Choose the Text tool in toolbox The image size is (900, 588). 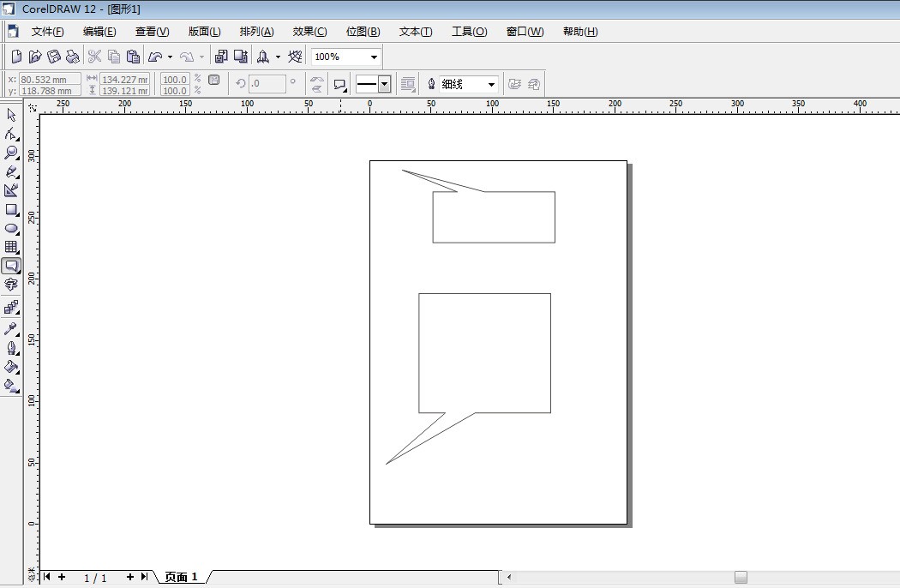11,285
